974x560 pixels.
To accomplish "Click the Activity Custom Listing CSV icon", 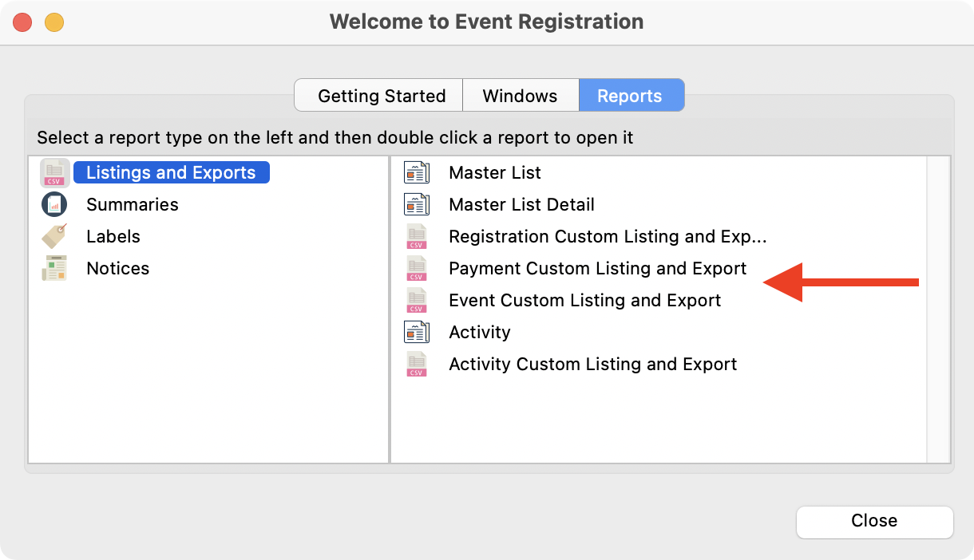I will [x=416, y=365].
